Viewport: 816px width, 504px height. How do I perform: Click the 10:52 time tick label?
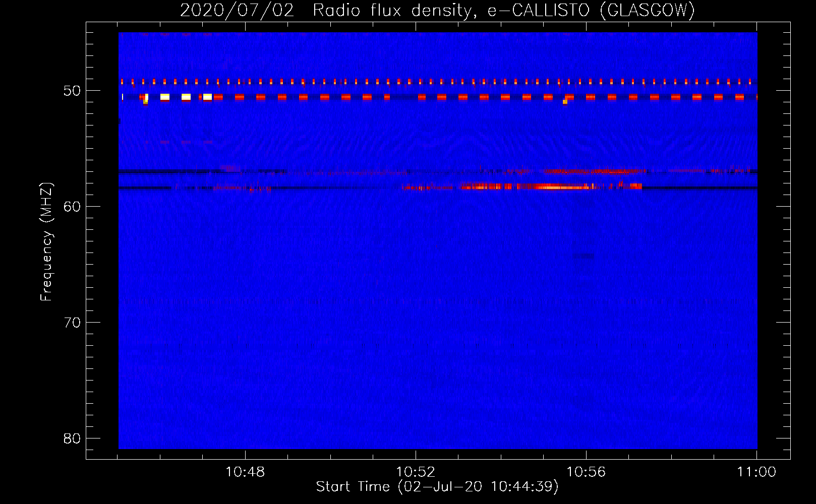pos(416,472)
